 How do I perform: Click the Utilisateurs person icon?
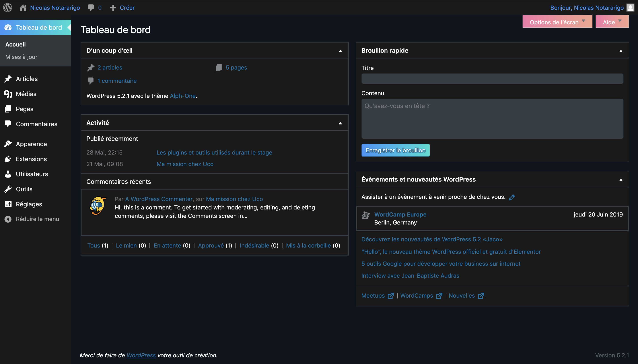pyautogui.click(x=8, y=174)
